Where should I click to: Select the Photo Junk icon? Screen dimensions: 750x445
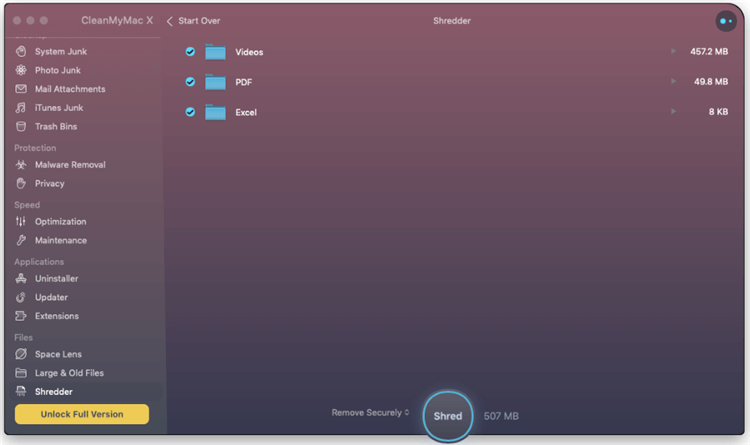coord(21,70)
